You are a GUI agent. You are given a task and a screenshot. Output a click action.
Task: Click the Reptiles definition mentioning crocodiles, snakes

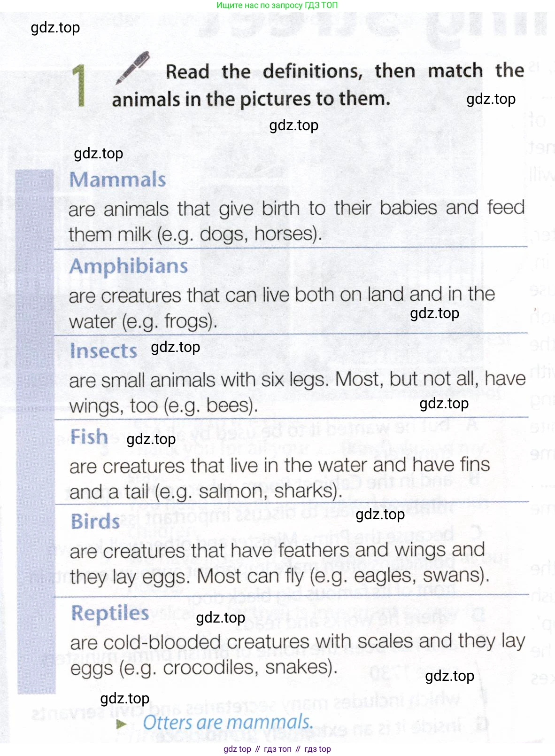[x=298, y=655]
